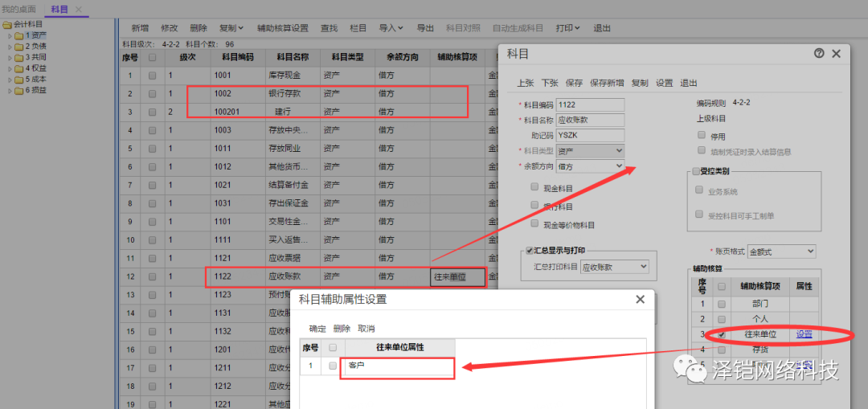
Task: Click 确定 in the auxiliary attribute dialog
Action: [317, 329]
